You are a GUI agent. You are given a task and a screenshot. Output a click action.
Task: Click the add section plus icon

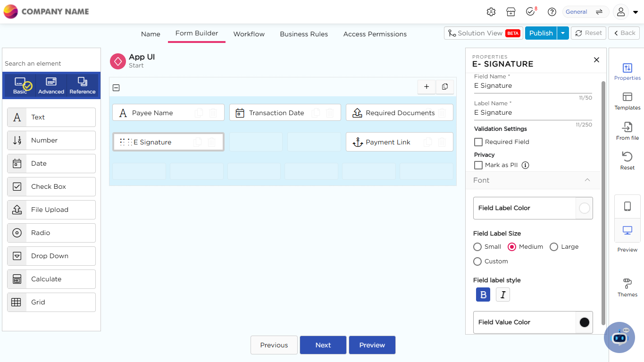click(427, 87)
